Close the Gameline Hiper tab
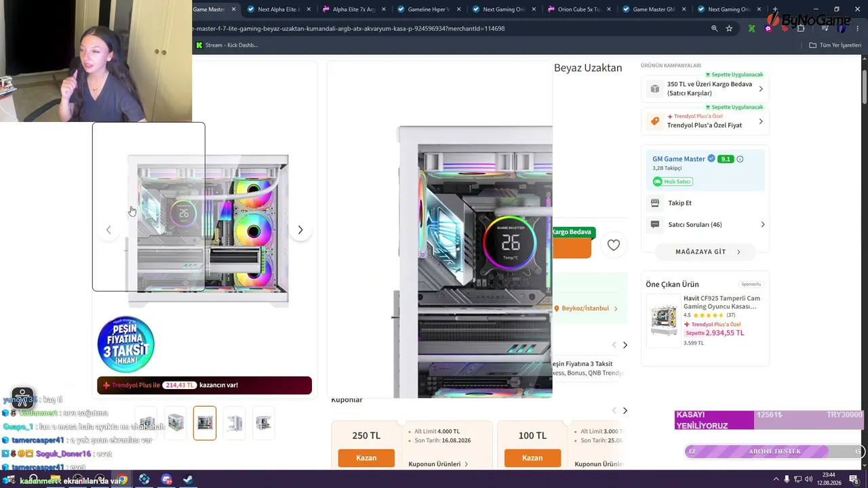The width and height of the screenshot is (868, 488). pyautogui.click(x=459, y=9)
